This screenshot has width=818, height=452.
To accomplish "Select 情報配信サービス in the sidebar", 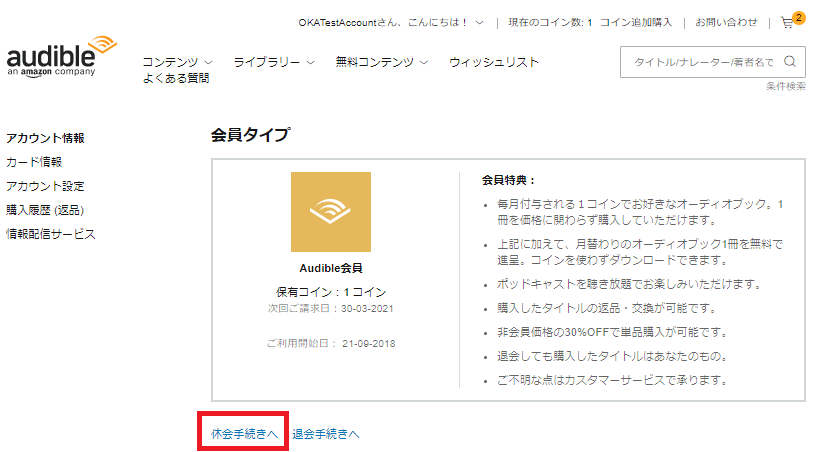I will pyautogui.click(x=51, y=234).
